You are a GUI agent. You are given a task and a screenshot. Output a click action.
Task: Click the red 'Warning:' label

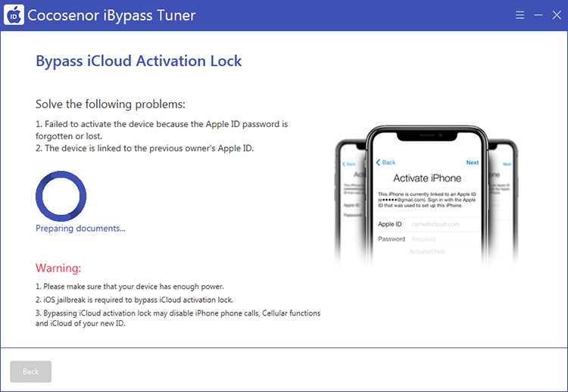point(58,268)
